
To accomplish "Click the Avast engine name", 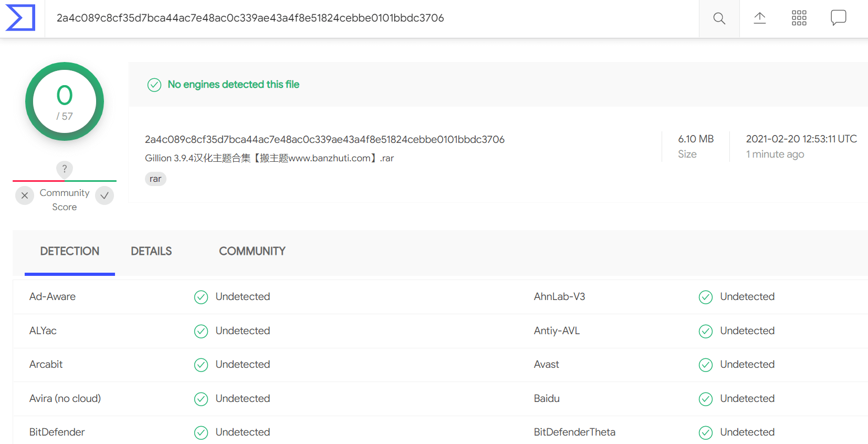I will pos(547,364).
